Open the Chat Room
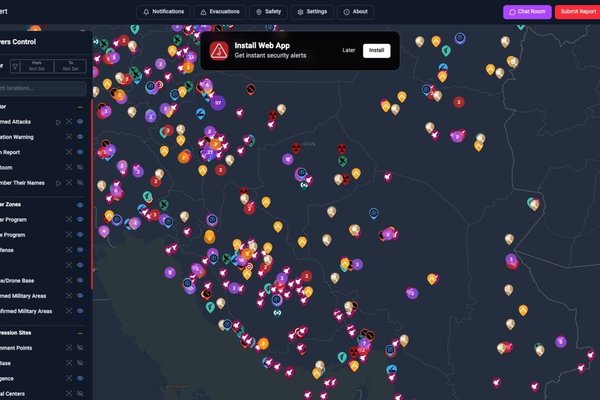This screenshot has height=400, width=600. click(527, 12)
